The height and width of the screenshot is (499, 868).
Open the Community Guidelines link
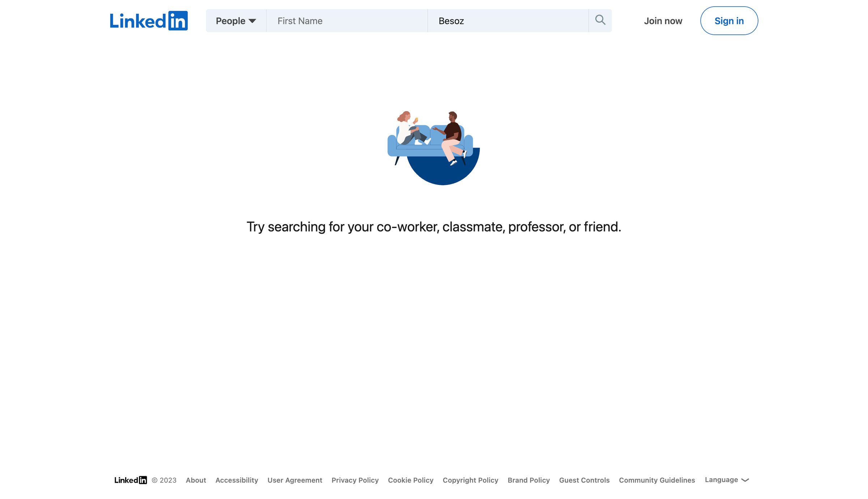click(x=657, y=480)
